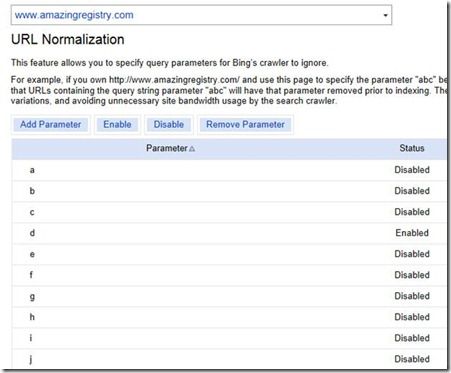Click the sort triangle icon beside Parameter
The width and height of the screenshot is (451, 373).
pyautogui.click(x=192, y=149)
